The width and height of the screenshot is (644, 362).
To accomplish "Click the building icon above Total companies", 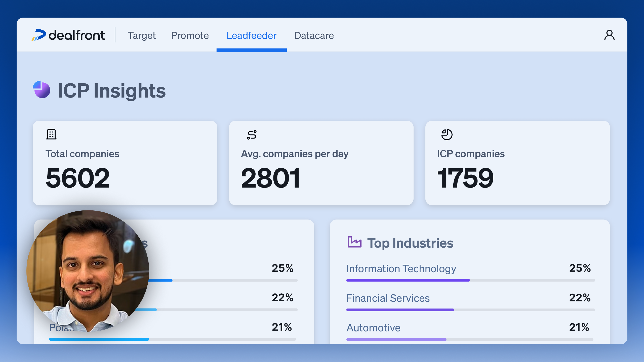I will point(51,134).
